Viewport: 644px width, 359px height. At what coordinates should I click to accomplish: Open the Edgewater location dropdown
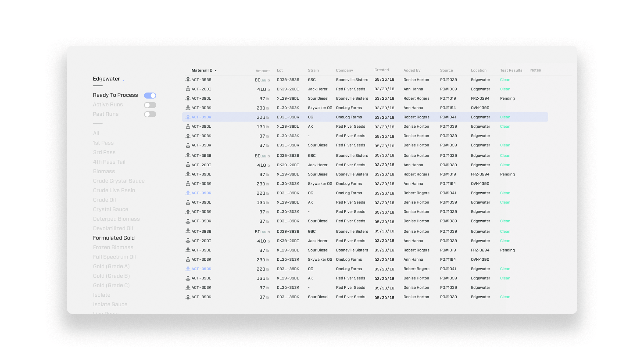(106, 79)
